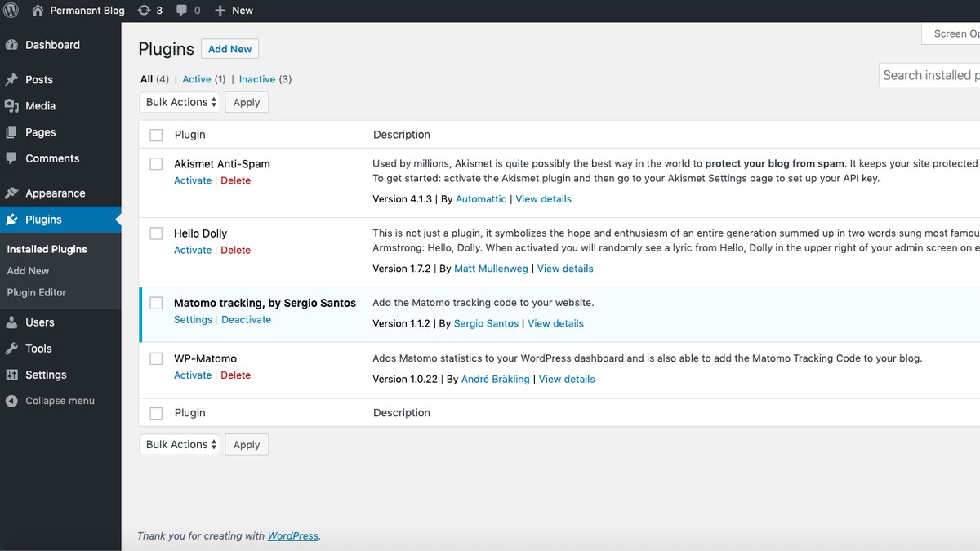
Task: Select the Matomo tracking plugin checkbox
Action: 156,303
